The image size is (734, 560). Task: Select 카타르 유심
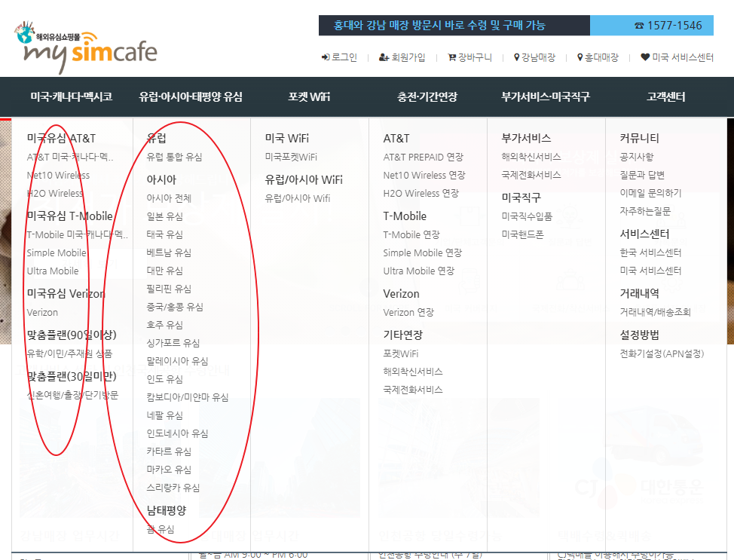(169, 451)
